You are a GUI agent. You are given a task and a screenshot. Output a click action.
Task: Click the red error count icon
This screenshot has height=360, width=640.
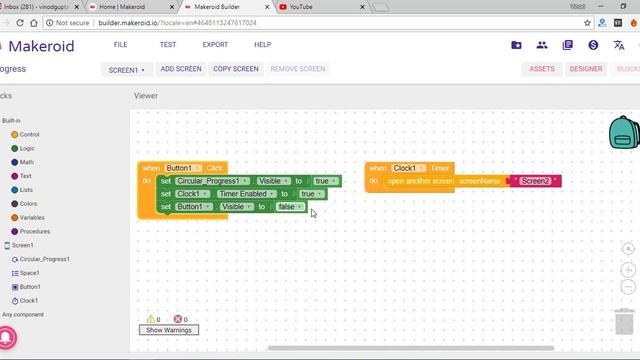tap(178, 319)
